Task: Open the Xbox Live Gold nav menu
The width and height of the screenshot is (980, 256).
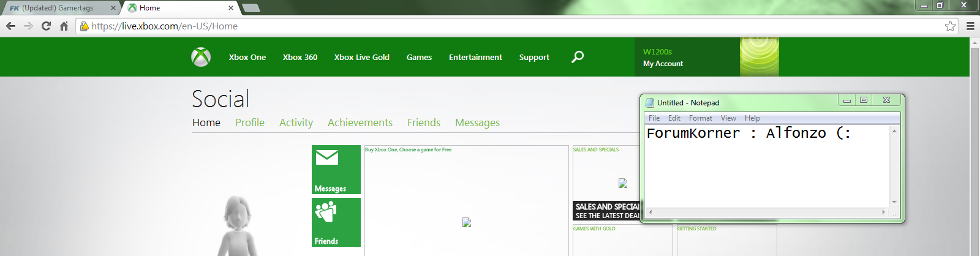Action: tap(362, 57)
